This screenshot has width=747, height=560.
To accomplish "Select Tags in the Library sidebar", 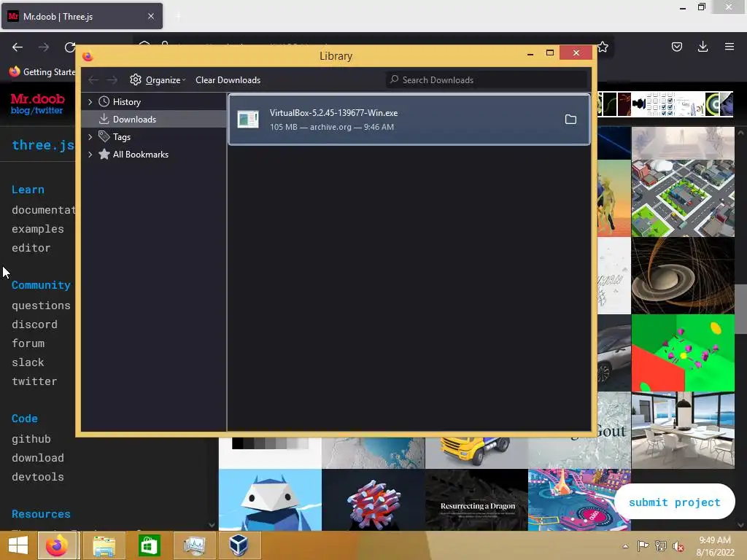I will [153, 137].
